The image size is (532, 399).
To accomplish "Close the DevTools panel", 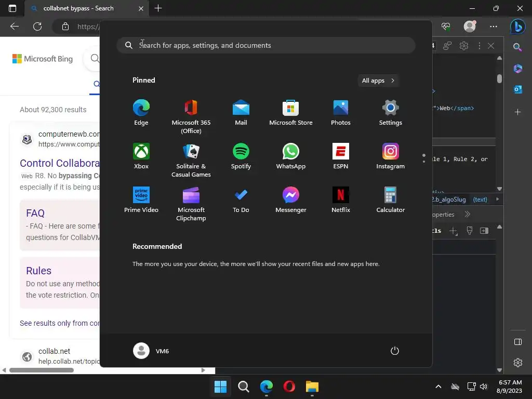I will pyautogui.click(x=491, y=46).
